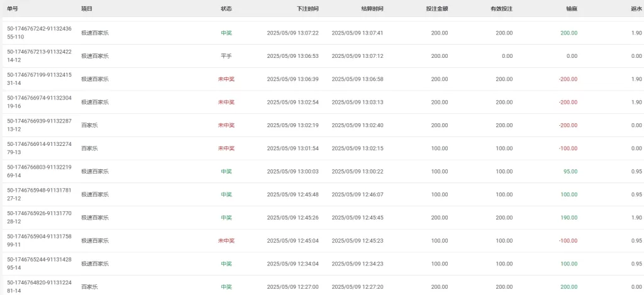
Task: Select the row with 平手 status
Action: [322, 56]
